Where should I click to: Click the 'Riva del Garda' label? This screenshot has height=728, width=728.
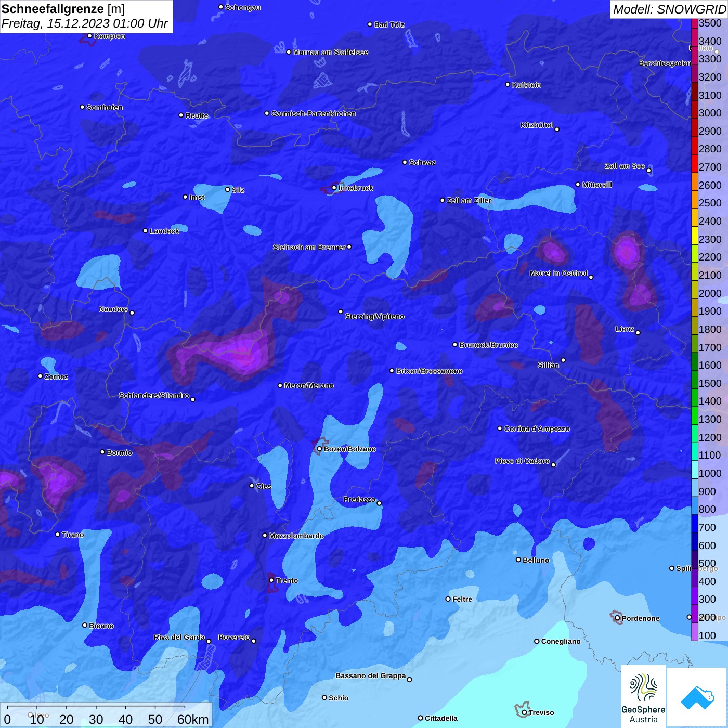click(179, 637)
